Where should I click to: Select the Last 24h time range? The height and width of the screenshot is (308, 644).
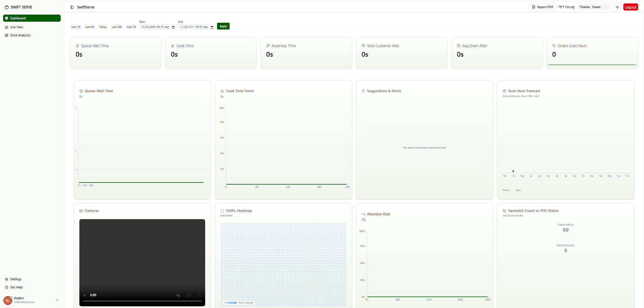point(117,26)
